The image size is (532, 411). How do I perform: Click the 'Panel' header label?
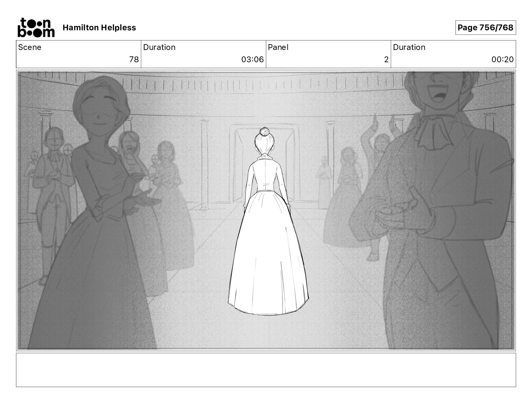click(x=278, y=47)
